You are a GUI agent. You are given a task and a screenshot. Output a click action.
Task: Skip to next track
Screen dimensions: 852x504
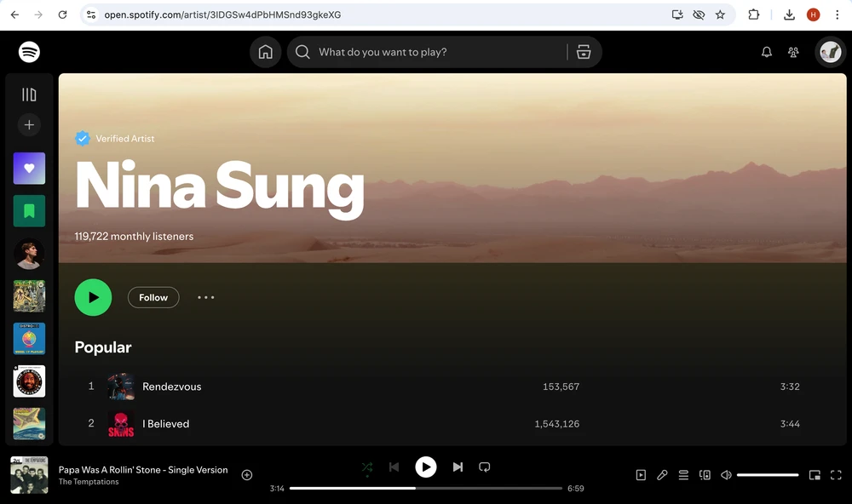tap(458, 467)
